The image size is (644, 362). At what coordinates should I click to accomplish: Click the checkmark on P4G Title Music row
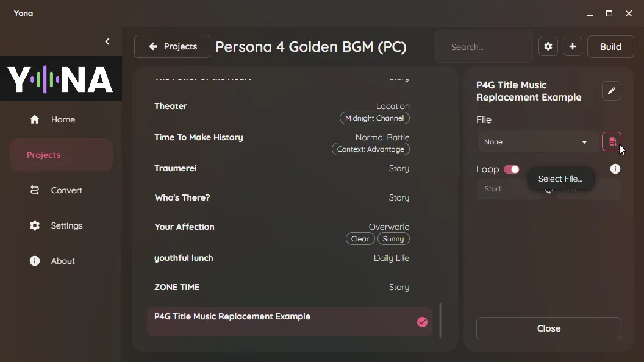[x=422, y=322]
